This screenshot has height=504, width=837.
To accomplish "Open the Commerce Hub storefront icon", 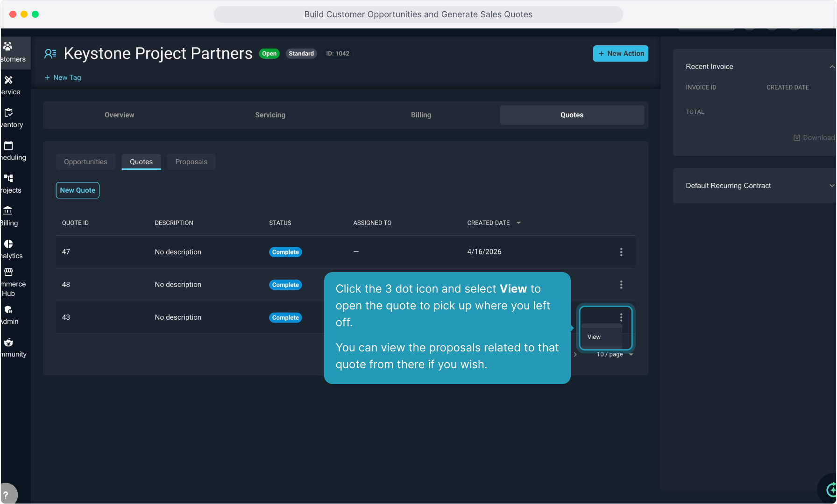I will click(x=8, y=272).
